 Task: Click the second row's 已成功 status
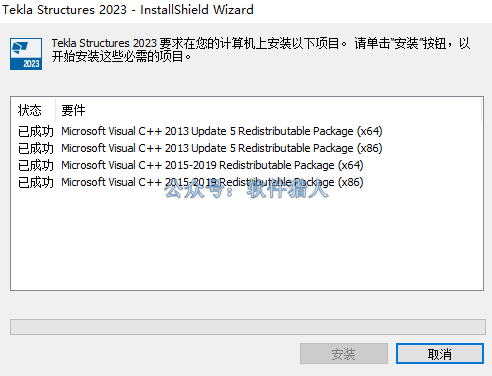36,148
